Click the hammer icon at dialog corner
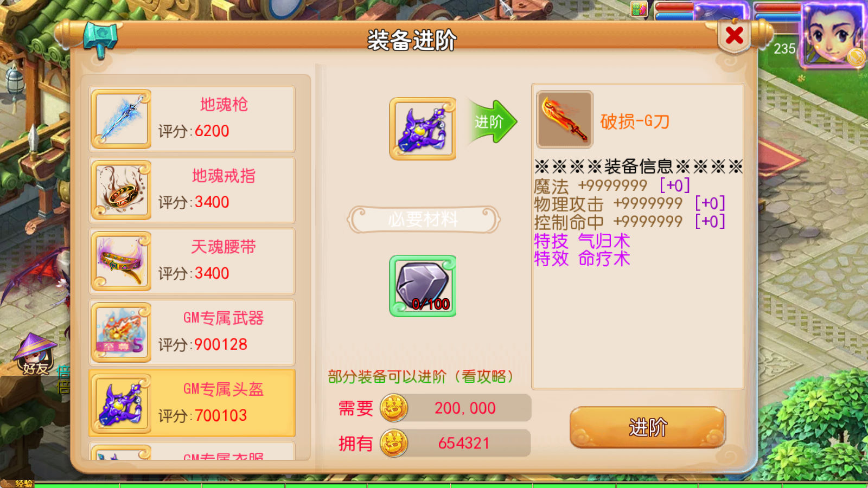This screenshot has width=868, height=488. 101,39
